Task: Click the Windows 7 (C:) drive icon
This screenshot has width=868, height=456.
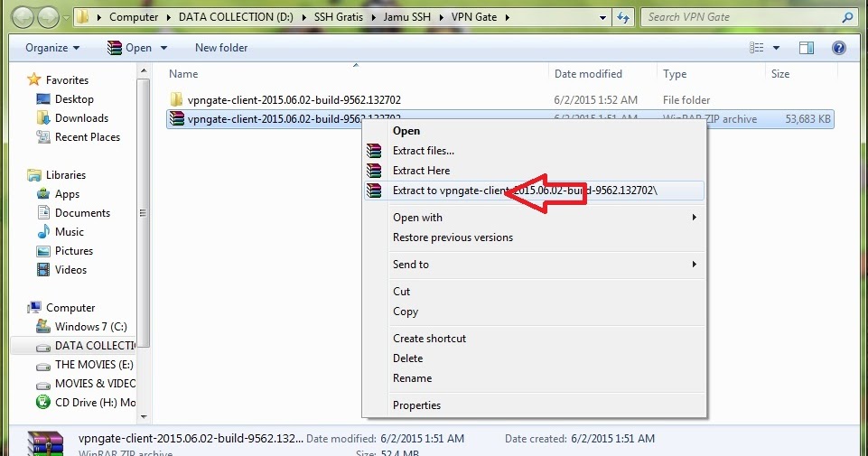Action: [43, 327]
